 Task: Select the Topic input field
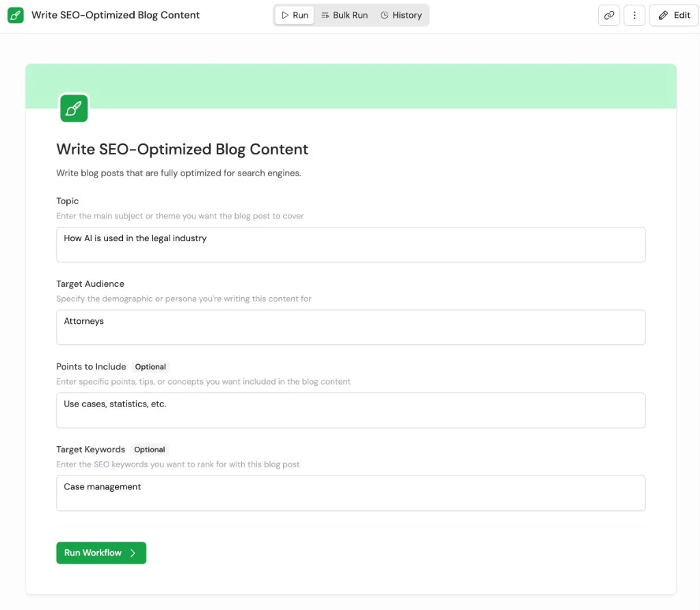351,244
